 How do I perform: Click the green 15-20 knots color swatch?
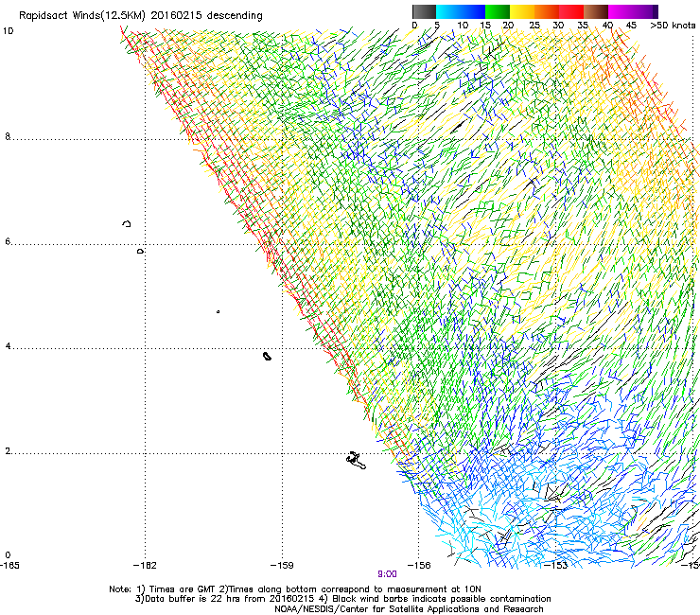(x=498, y=11)
